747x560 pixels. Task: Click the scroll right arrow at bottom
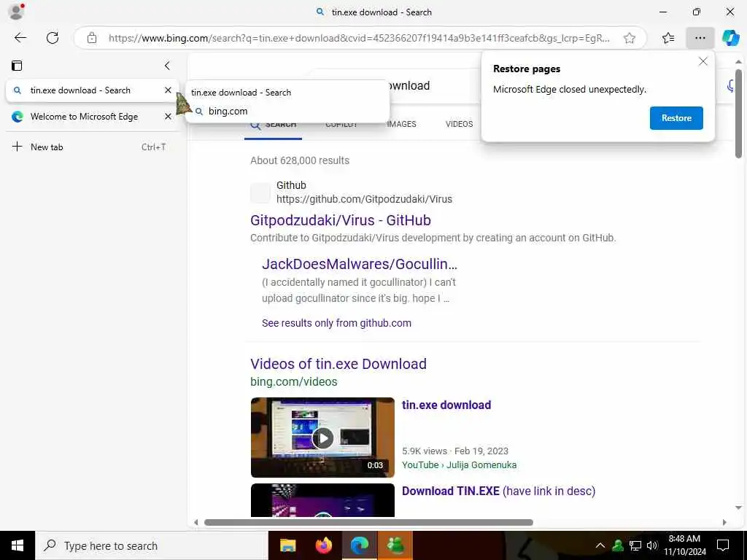click(x=724, y=522)
